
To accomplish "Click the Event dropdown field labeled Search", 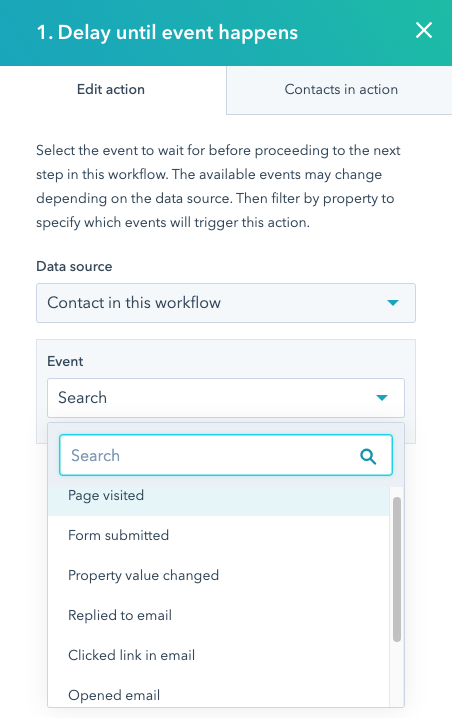I will 226,397.
